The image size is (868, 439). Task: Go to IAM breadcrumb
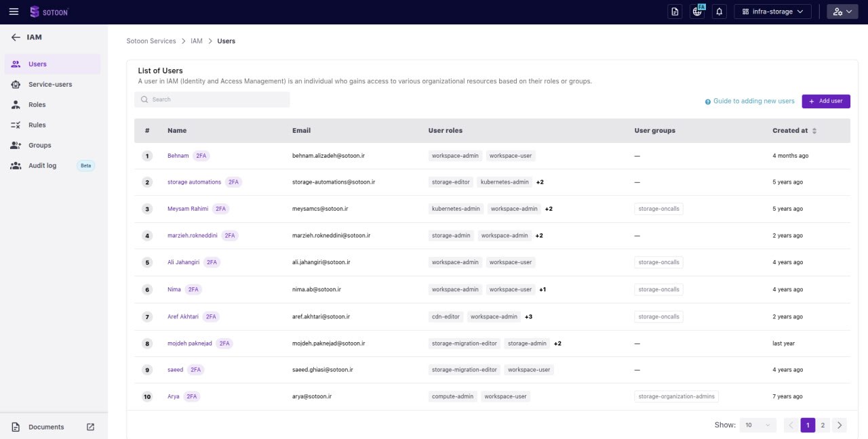[x=197, y=41]
